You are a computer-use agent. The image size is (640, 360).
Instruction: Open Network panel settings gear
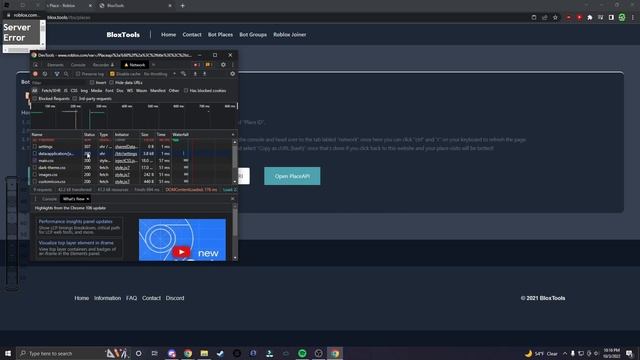233,74
